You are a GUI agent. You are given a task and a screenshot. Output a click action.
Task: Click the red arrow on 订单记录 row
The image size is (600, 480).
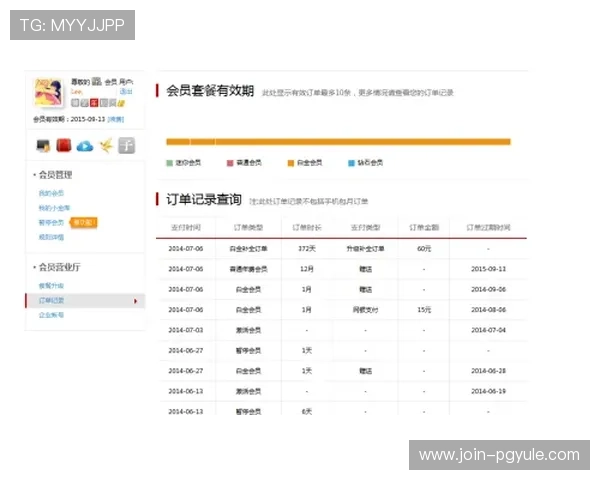(x=135, y=301)
